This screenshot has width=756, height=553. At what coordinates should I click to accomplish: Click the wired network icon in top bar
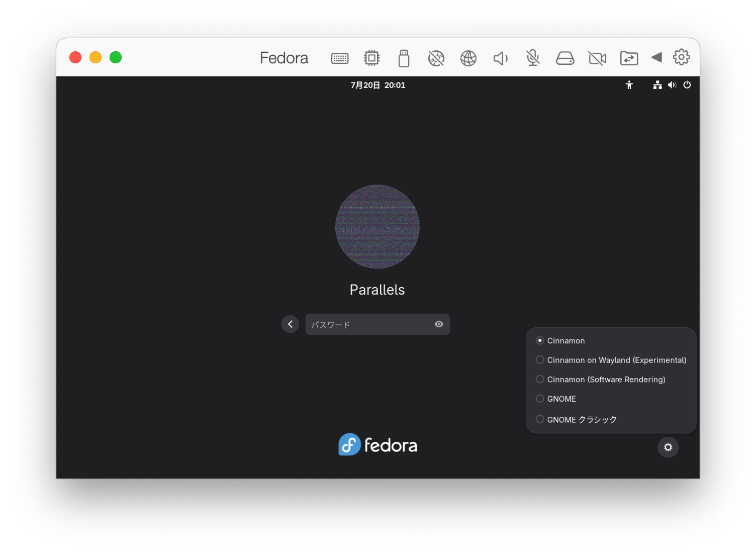pyautogui.click(x=657, y=85)
